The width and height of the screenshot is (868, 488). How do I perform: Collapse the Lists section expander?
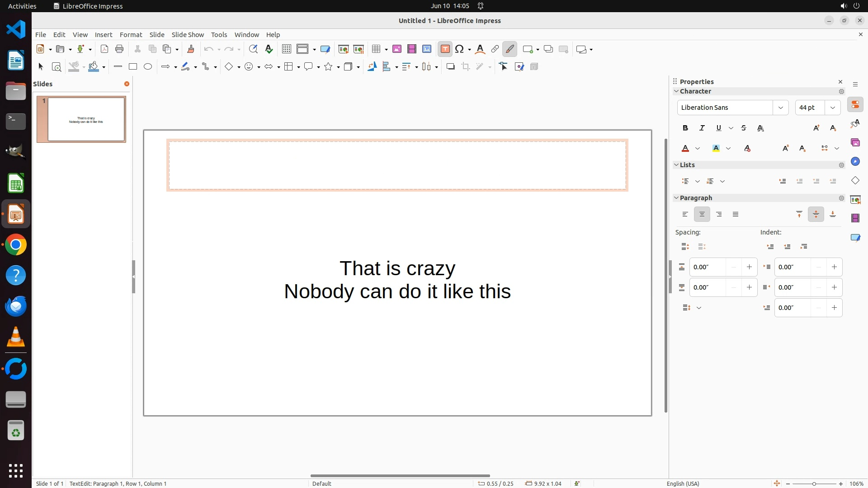pyautogui.click(x=677, y=165)
